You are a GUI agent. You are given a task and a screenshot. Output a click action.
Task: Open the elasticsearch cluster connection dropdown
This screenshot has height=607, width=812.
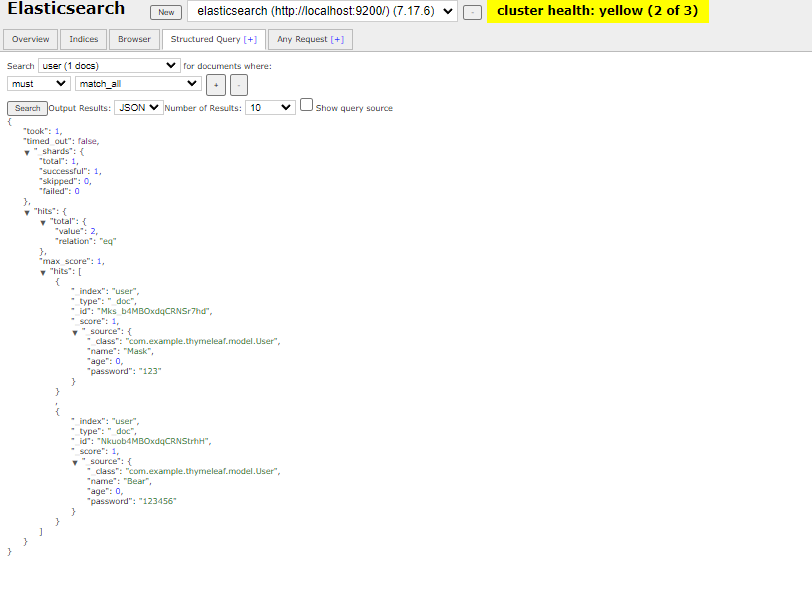click(x=322, y=11)
